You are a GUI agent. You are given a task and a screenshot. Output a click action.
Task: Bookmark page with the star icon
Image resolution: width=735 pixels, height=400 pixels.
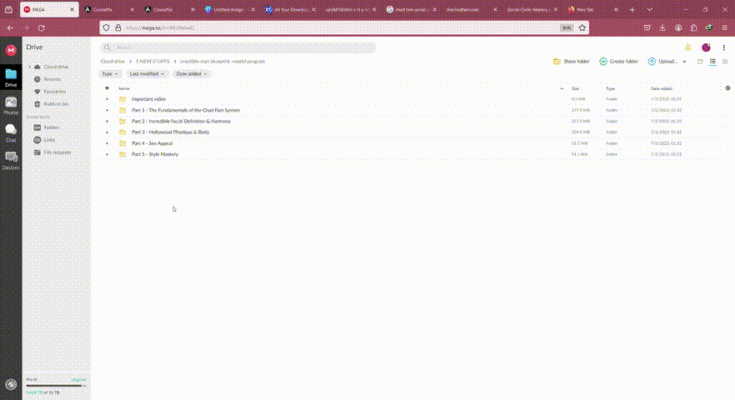tap(584, 28)
